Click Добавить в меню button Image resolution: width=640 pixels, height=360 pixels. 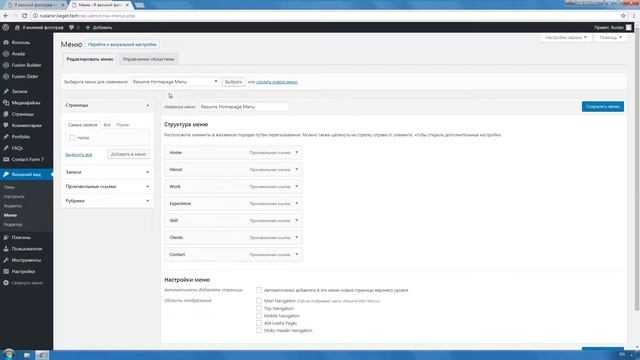click(x=128, y=154)
